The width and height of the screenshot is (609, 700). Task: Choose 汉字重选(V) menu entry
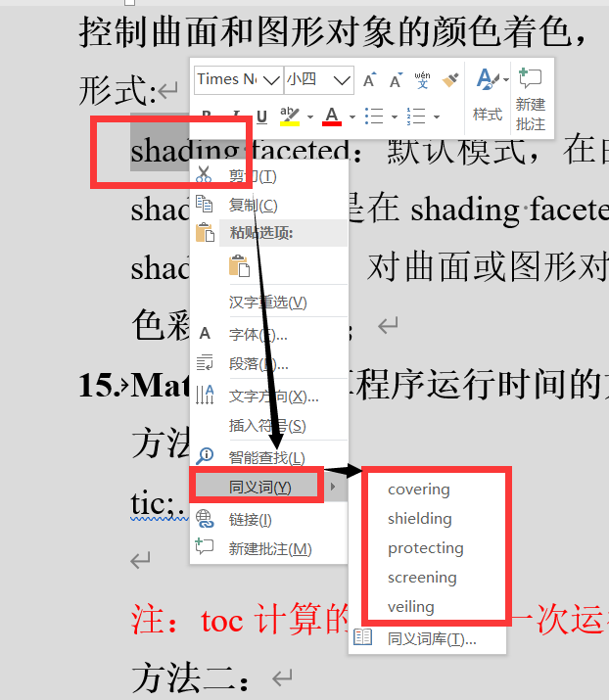click(x=268, y=303)
